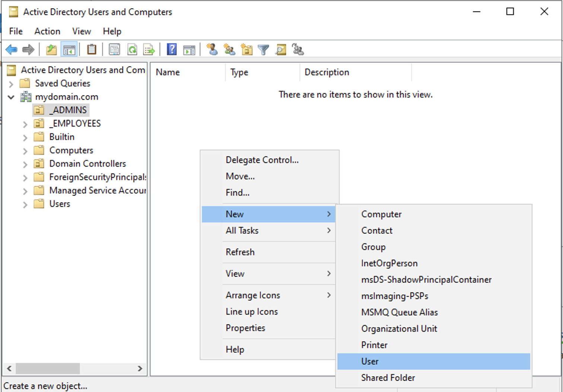The width and height of the screenshot is (563, 392).
Task: Expand the Computers container node
Action: [x=25, y=151]
